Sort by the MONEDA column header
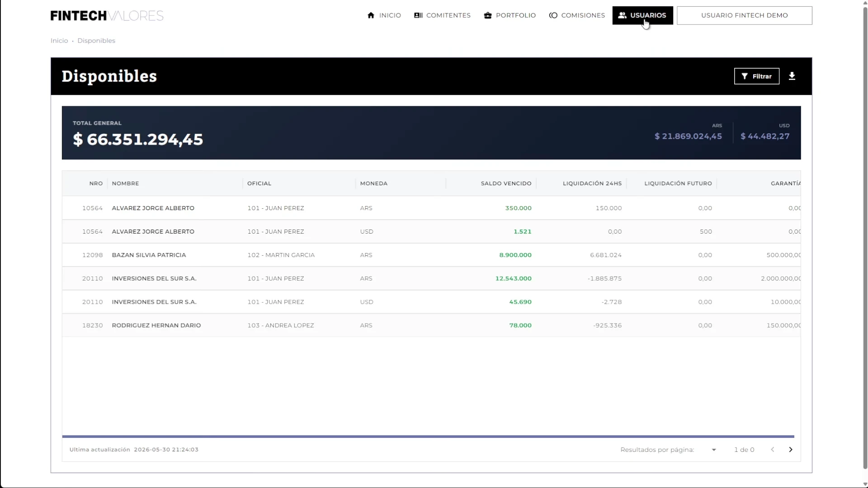 (x=373, y=183)
